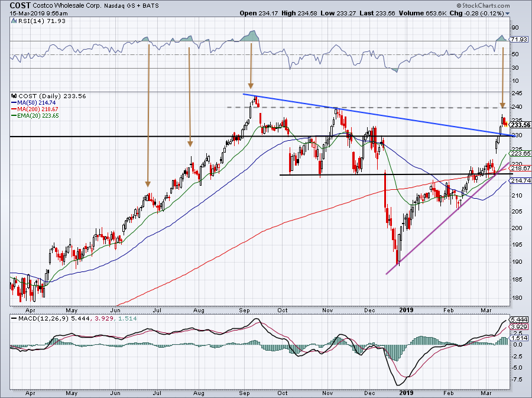The height and width of the screenshot is (398, 532).
Task: Click the 200 level on the price axis
Action: coord(517,228)
